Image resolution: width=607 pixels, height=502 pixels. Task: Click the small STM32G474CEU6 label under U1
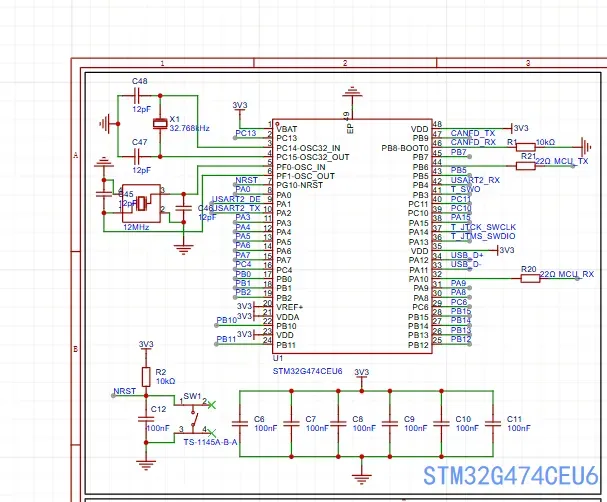[307, 371]
